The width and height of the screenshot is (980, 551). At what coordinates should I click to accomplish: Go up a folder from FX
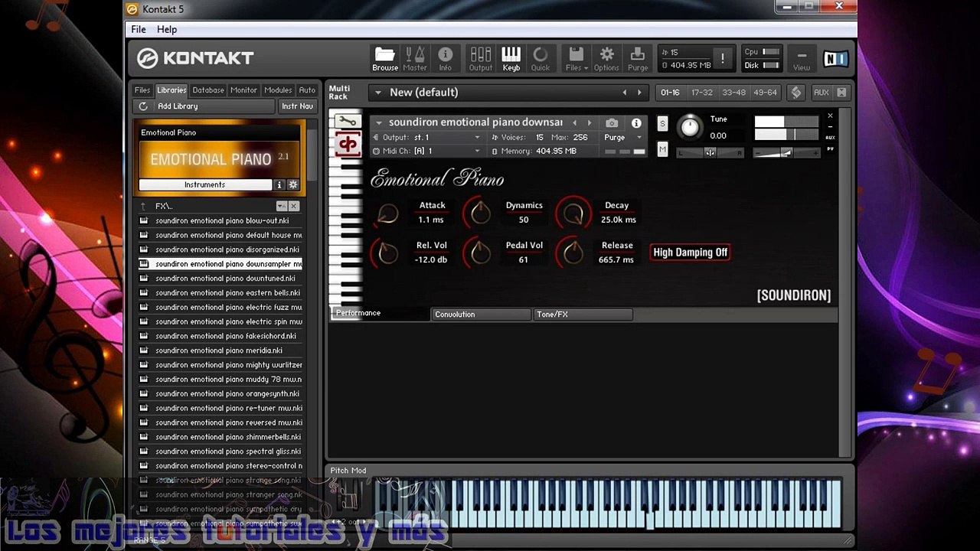[143, 206]
